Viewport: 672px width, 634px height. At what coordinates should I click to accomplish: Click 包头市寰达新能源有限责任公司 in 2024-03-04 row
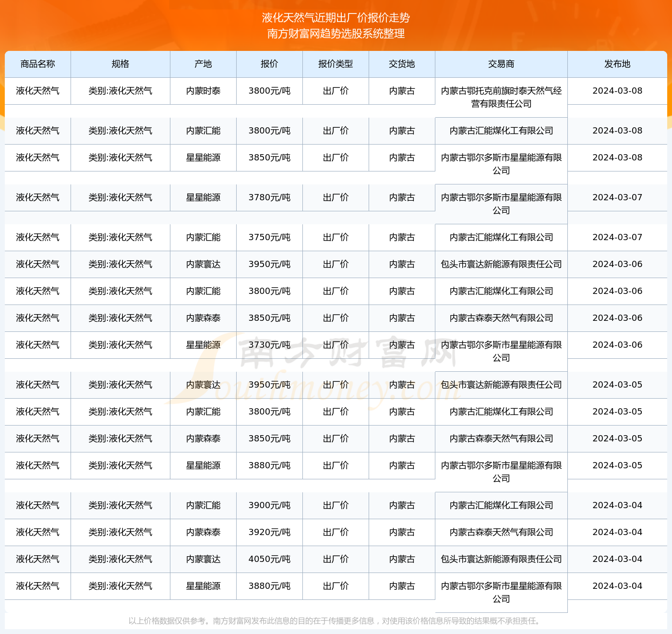tap(502, 559)
